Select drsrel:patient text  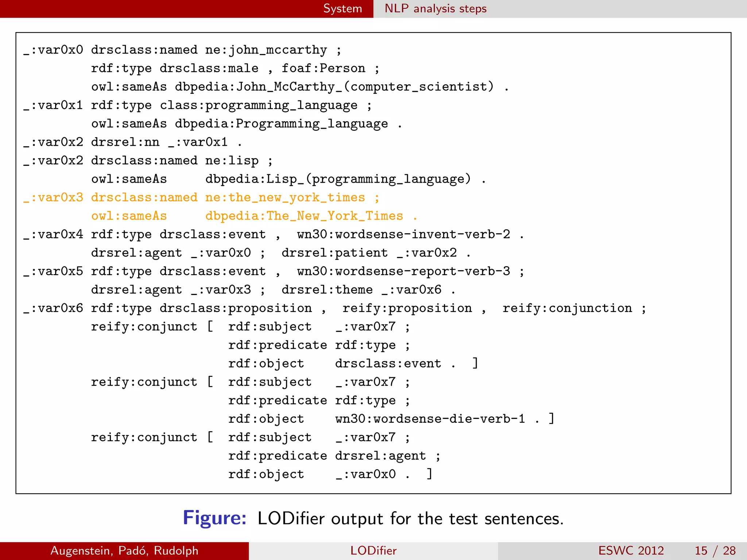tap(334, 253)
